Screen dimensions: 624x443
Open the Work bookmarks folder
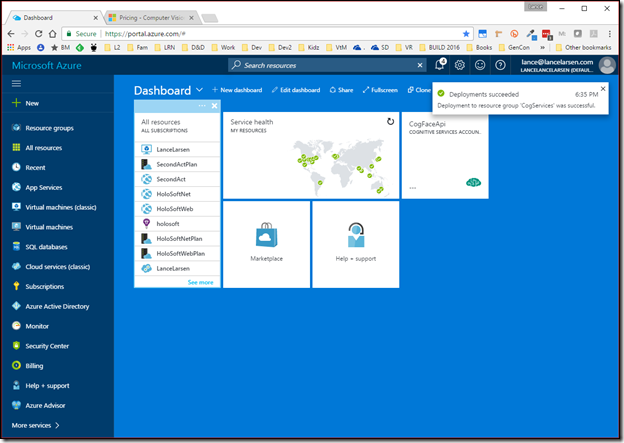[x=223, y=47]
